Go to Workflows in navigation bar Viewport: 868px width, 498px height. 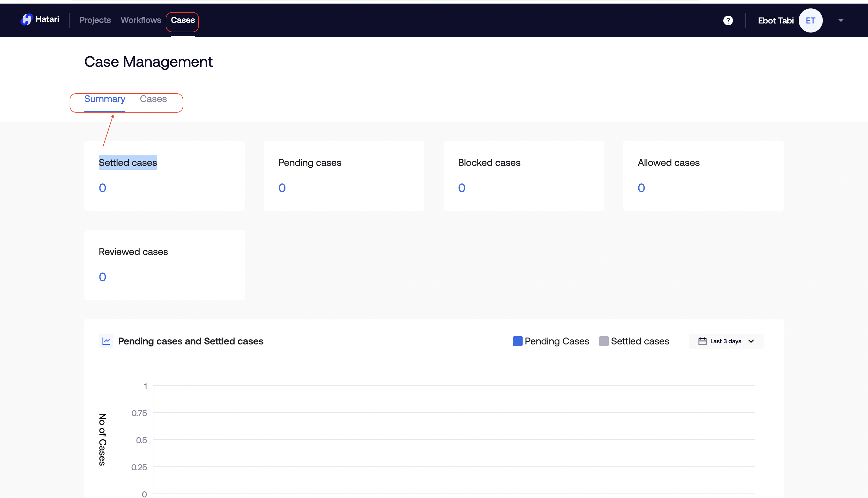[141, 20]
